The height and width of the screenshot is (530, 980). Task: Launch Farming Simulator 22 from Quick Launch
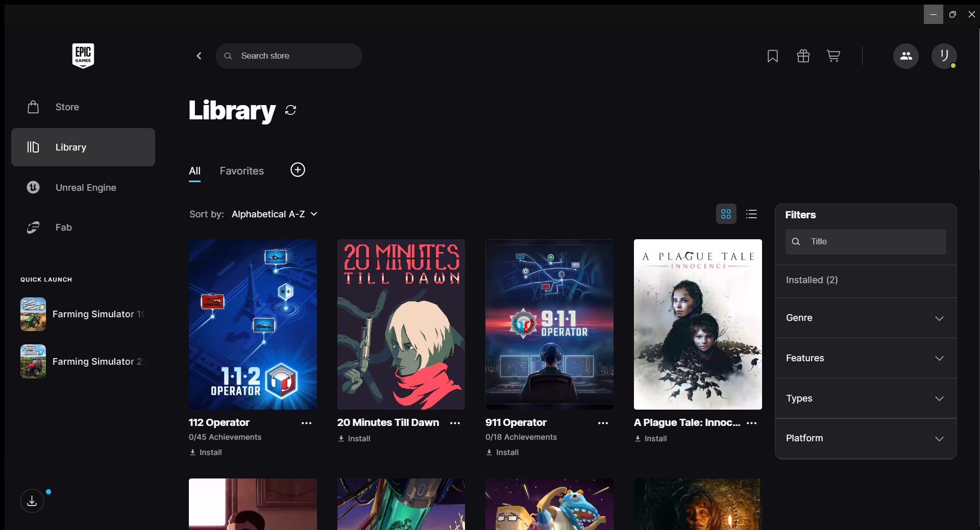pos(83,362)
